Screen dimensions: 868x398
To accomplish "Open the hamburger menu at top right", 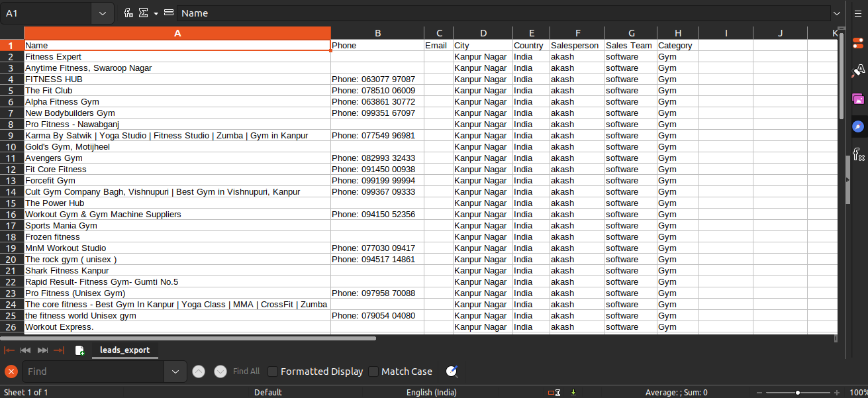I will (857, 13).
